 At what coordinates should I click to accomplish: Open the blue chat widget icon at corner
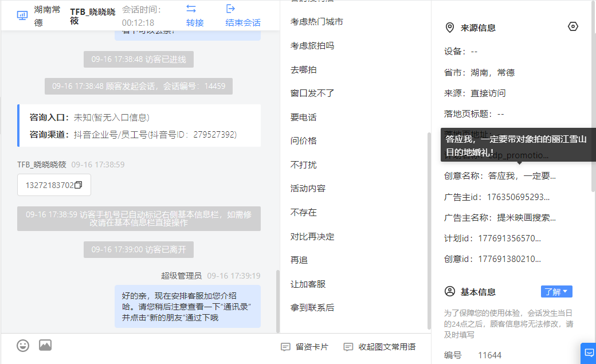coord(589,353)
